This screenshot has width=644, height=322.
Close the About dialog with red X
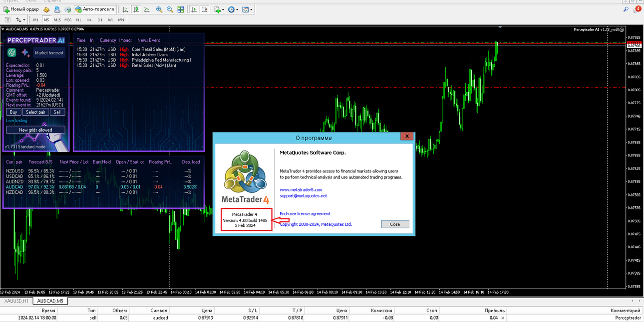406,136
